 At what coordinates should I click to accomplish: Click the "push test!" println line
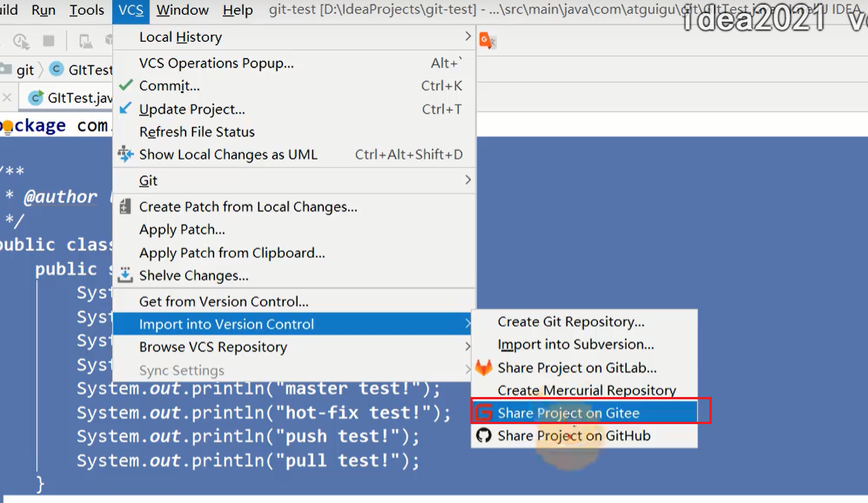click(x=248, y=436)
